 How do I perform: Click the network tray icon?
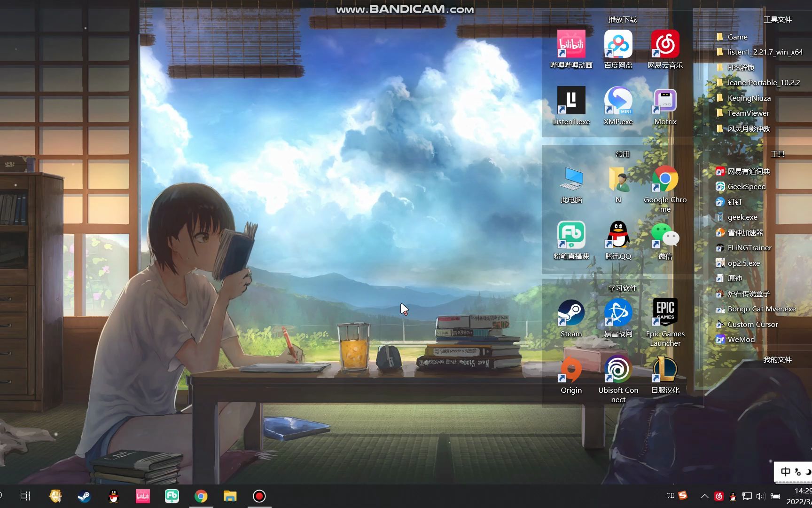pos(747,496)
